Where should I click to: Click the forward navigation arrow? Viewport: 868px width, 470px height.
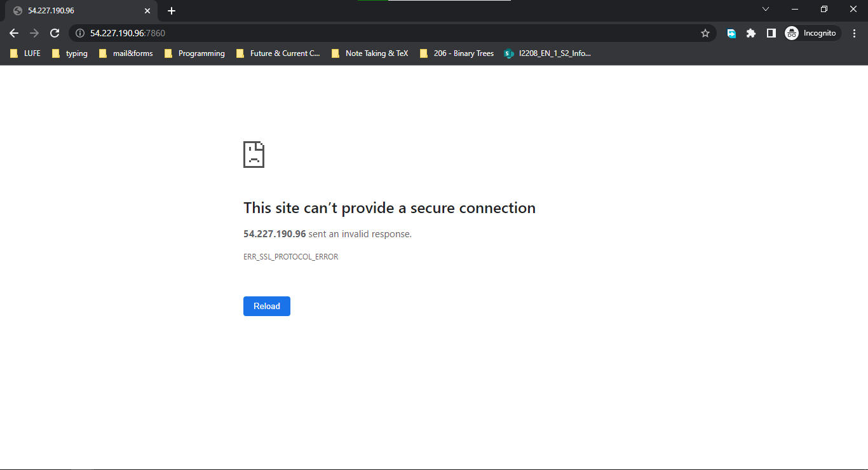[x=34, y=32]
